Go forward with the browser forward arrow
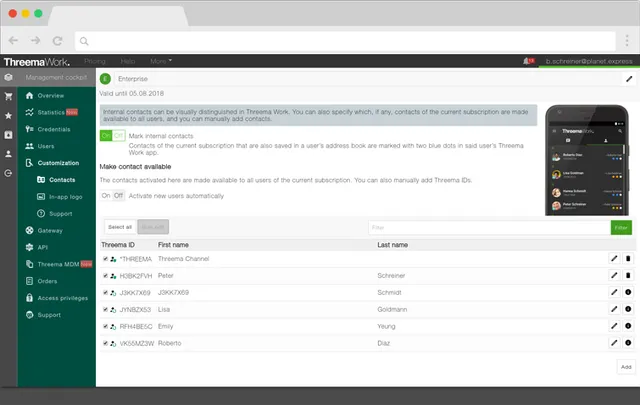Image resolution: width=640 pixels, height=405 pixels. point(36,40)
